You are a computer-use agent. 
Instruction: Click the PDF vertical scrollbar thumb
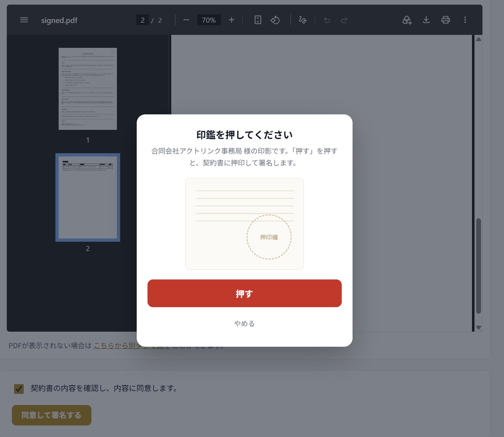pos(478,266)
